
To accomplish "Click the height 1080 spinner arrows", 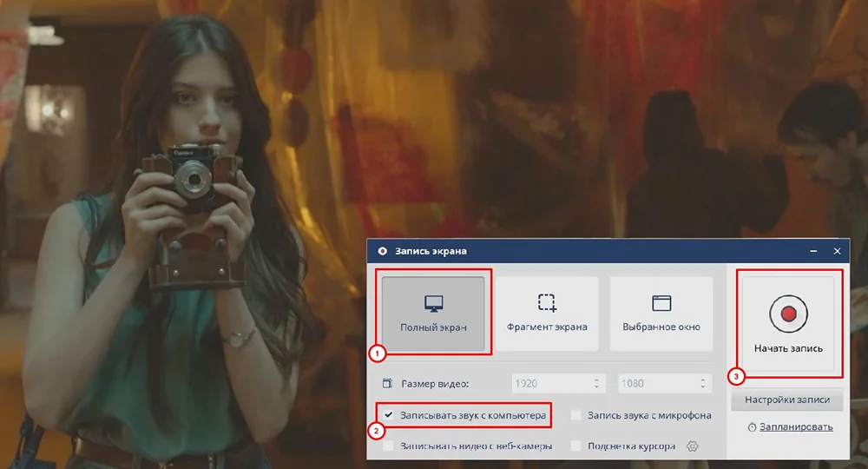I will pyautogui.click(x=702, y=383).
